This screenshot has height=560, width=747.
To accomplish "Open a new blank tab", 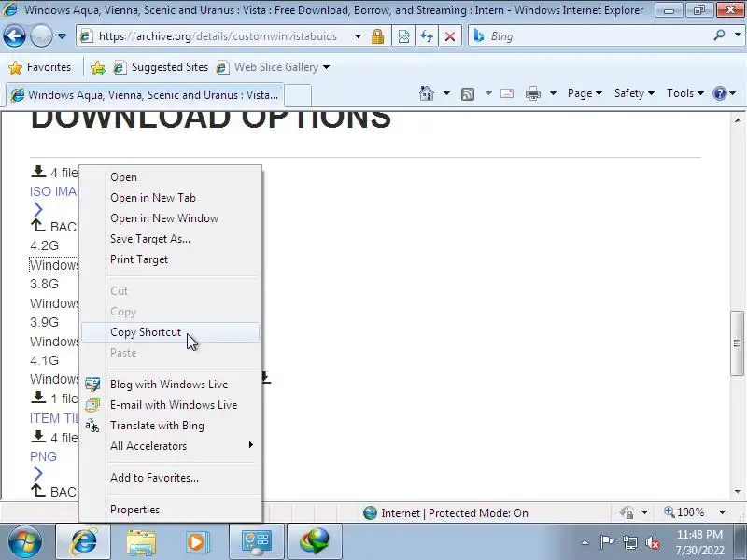I will [298, 95].
